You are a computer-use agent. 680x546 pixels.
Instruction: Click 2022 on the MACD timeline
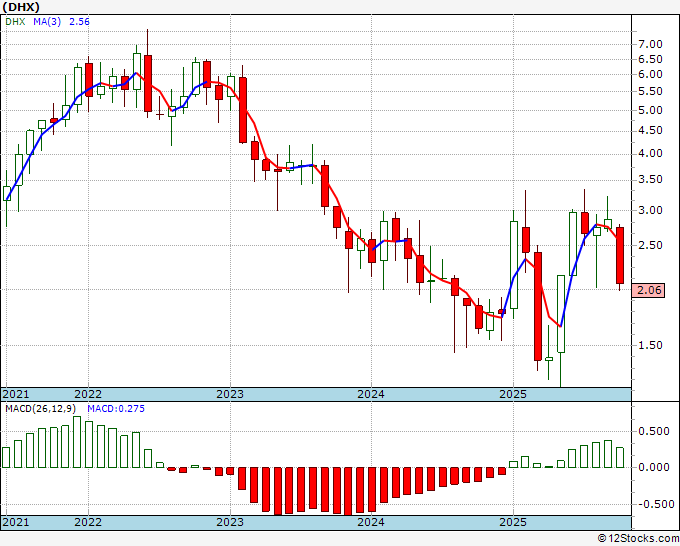pyautogui.click(x=88, y=522)
